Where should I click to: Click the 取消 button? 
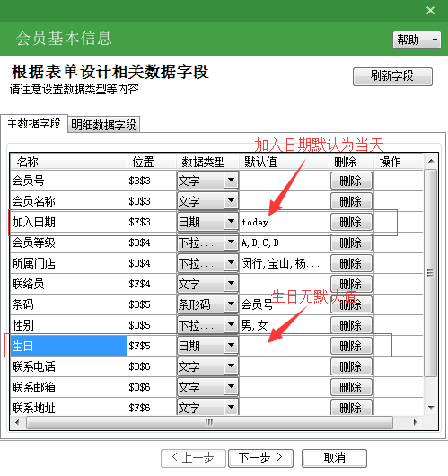(335, 457)
